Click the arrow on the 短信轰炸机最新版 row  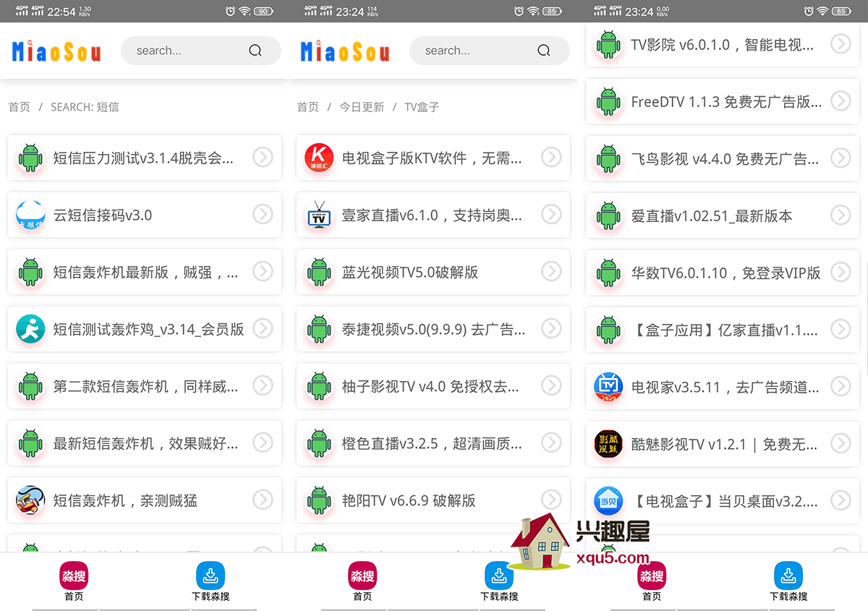(263, 271)
